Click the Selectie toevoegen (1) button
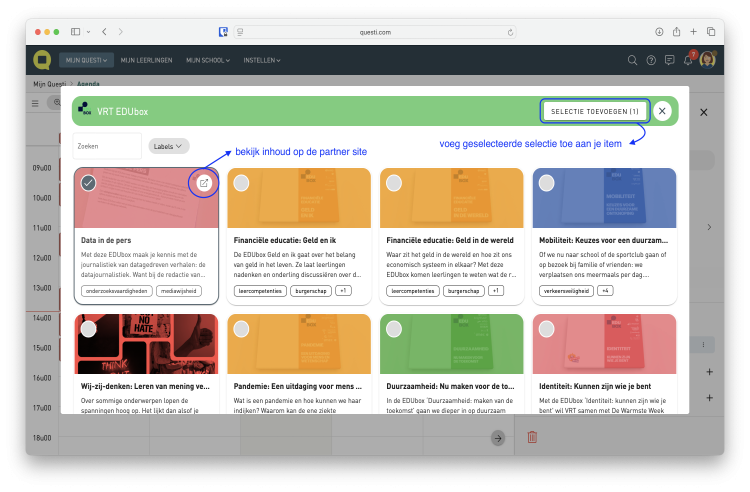 [x=595, y=111]
